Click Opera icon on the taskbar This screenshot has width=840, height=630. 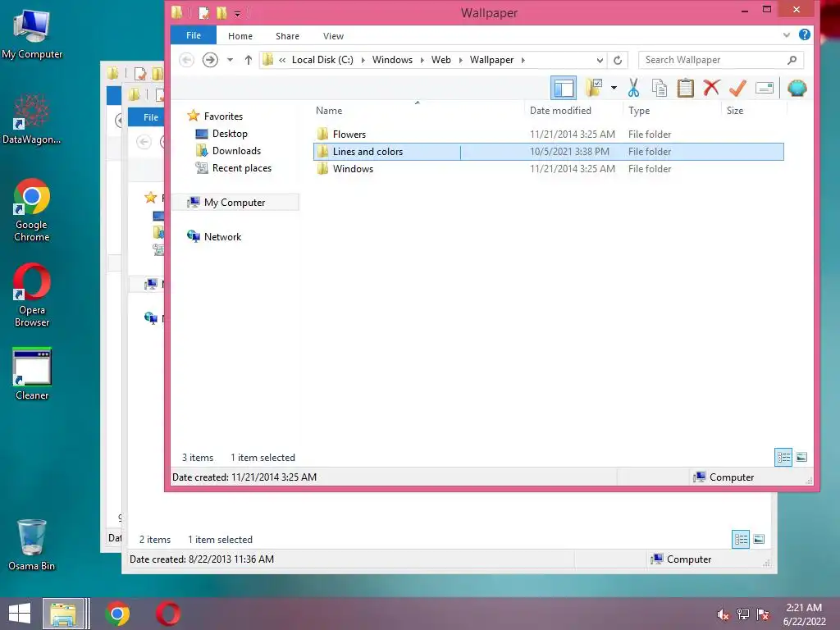pyautogui.click(x=167, y=614)
